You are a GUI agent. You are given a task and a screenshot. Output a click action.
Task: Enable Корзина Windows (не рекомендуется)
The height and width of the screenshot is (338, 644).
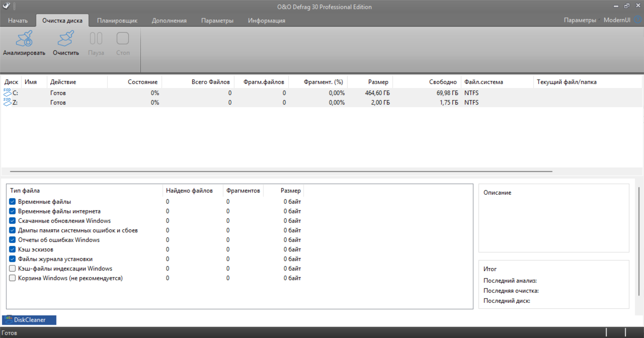click(12, 278)
